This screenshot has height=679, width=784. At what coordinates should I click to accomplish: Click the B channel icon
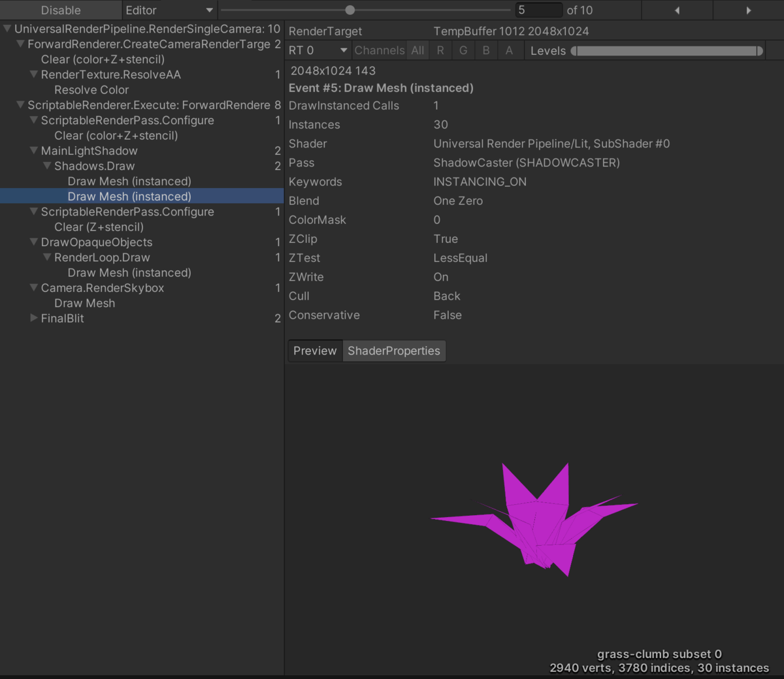(486, 50)
